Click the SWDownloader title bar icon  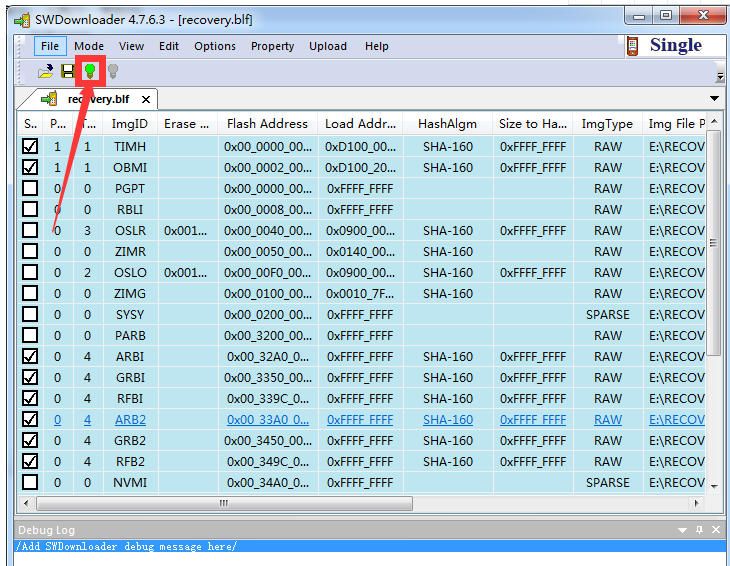22,20
